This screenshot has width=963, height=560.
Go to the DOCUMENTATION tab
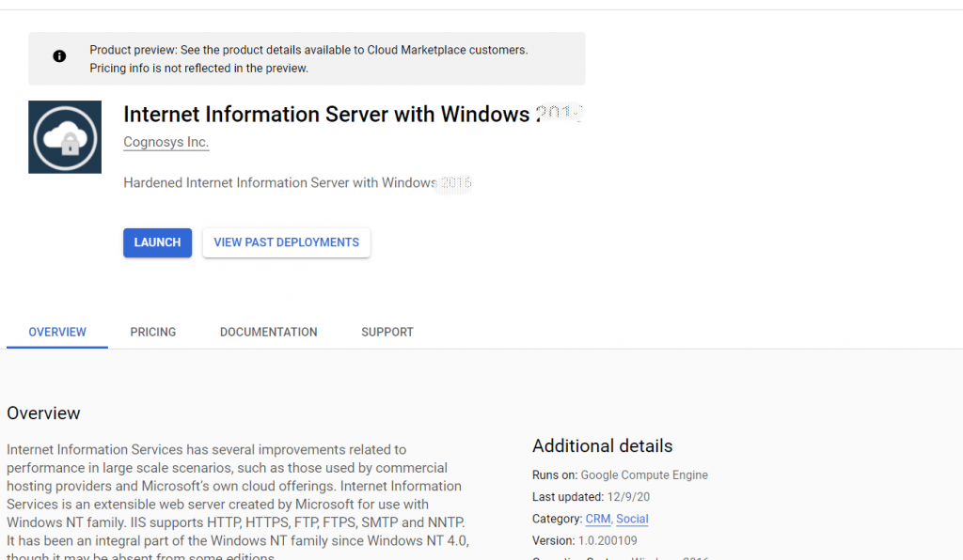(x=268, y=332)
